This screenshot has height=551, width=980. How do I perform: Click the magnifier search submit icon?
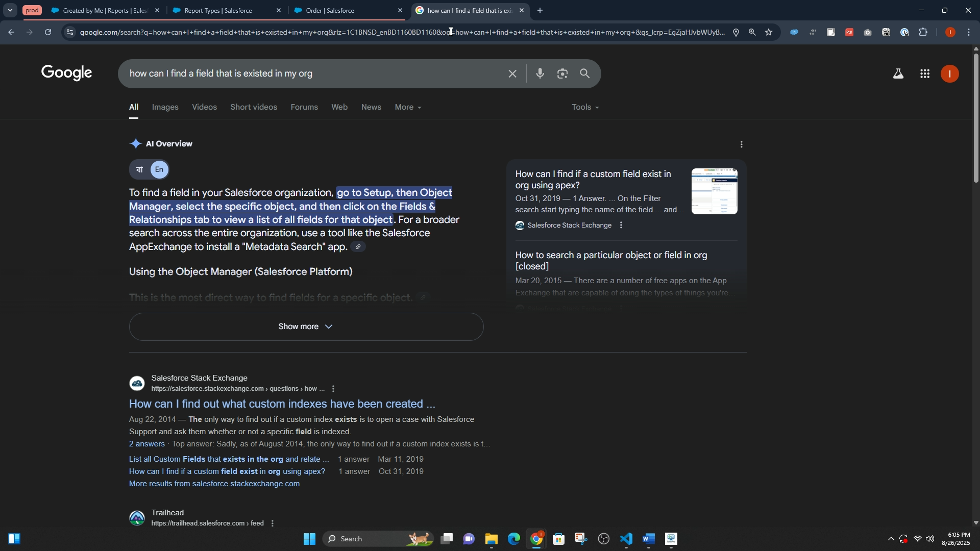coord(585,74)
